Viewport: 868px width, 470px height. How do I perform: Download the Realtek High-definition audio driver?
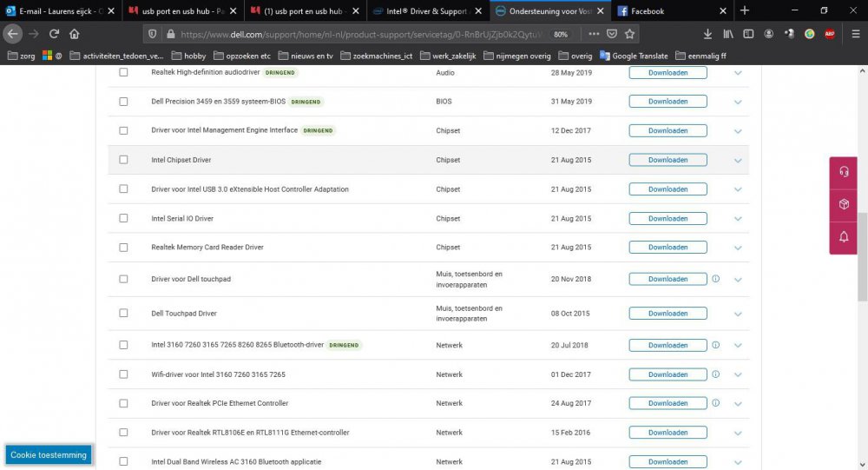pyautogui.click(x=667, y=73)
